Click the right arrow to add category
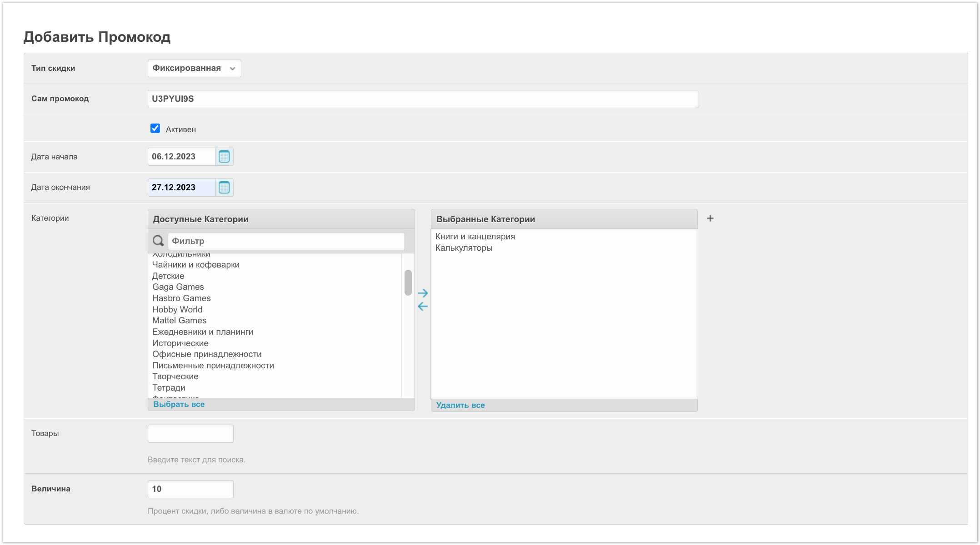Image resolution: width=980 pixels, height=545 pixels. coord(423,293)
